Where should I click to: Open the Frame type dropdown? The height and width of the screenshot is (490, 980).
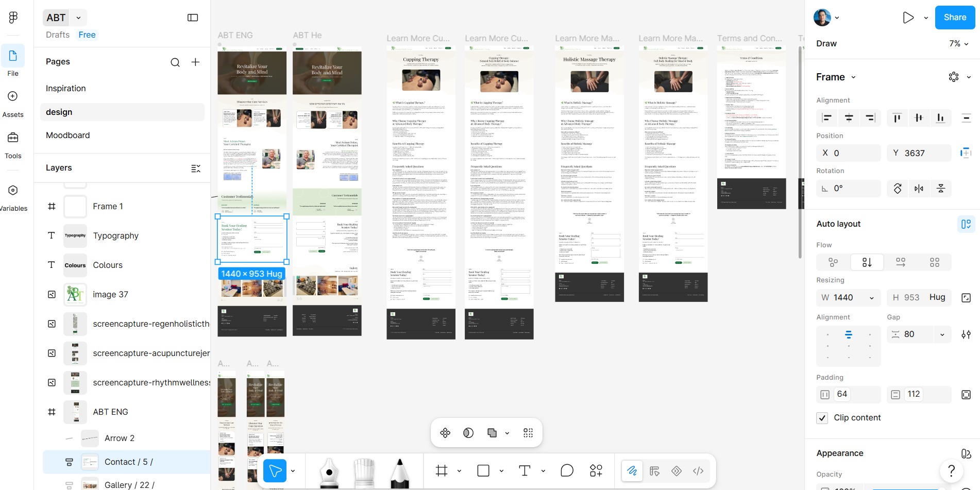tap(836, 77)
